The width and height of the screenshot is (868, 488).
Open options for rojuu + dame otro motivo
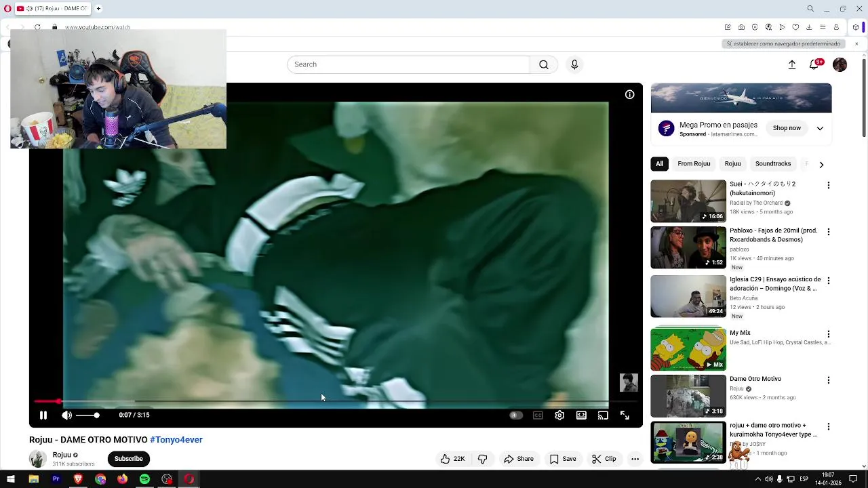[x=828, y=426]
